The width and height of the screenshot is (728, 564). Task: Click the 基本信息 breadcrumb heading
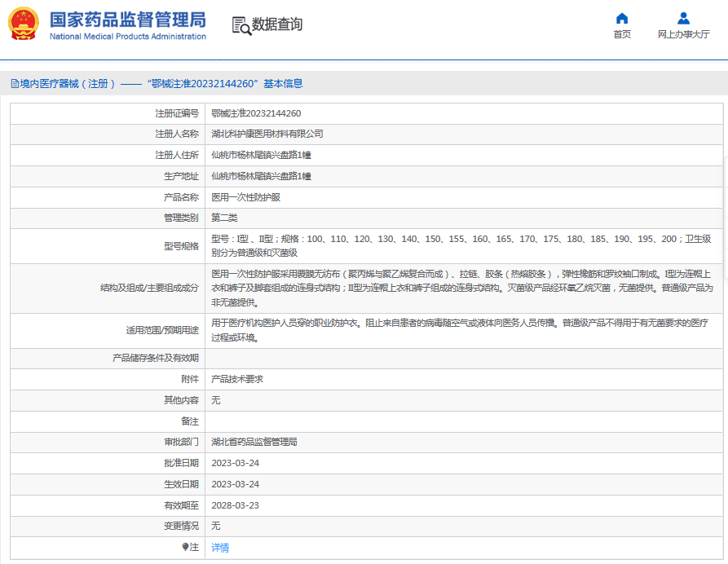(x=283, y=84)
